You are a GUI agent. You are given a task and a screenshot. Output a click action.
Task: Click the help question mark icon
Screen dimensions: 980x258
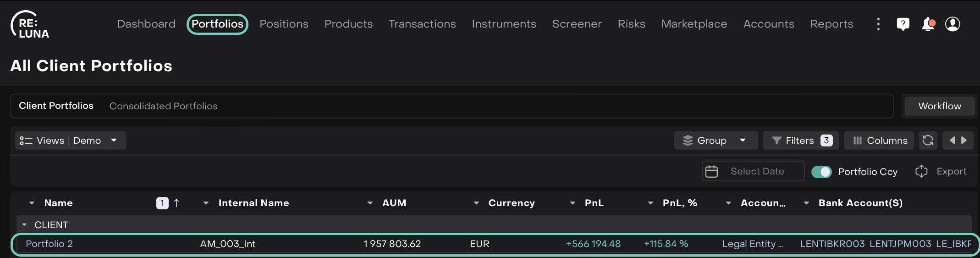pyautogui.click(x=903, y=24)
